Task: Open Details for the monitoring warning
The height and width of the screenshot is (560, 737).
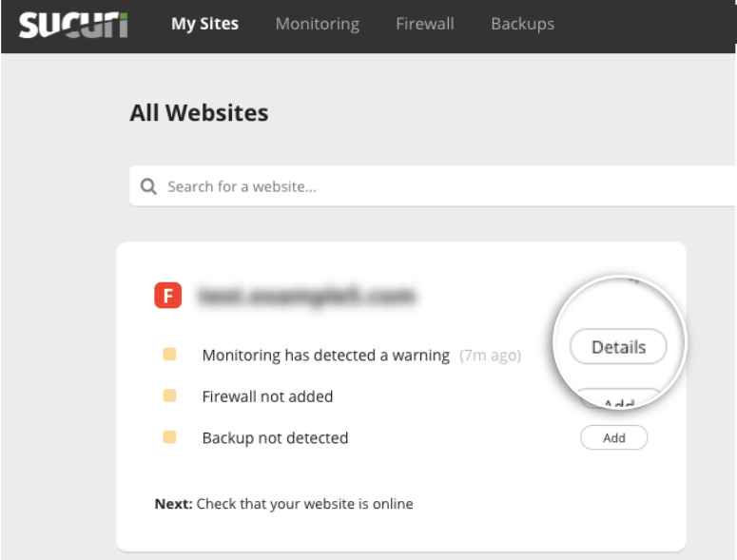Action: 618,347
